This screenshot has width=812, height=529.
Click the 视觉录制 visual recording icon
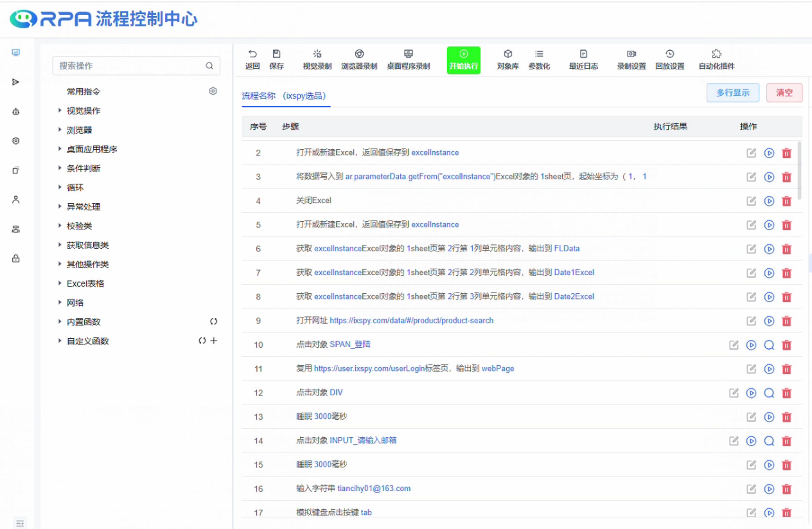point(317,54)
